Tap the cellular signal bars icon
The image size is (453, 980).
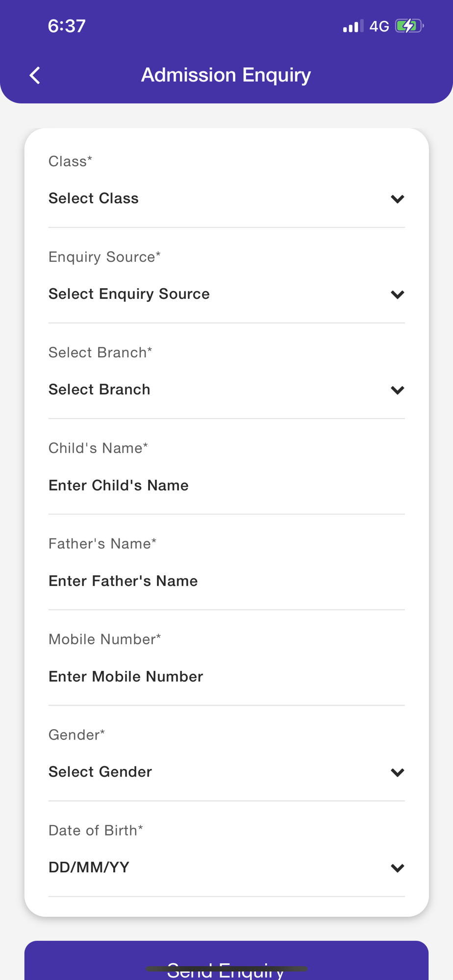353,26
